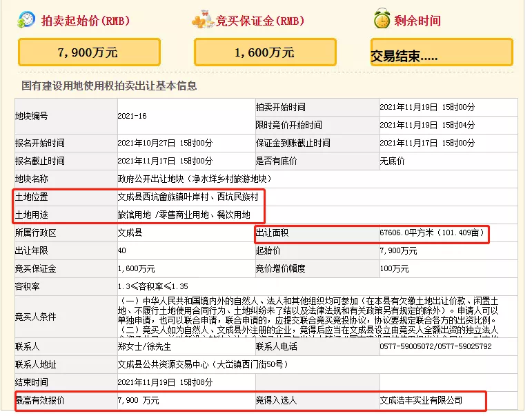Viewport: 532px width, 416px height.
Task: Click the 交易结束 remaining time box
Action: pyautogui.click(x=442, y=52)
